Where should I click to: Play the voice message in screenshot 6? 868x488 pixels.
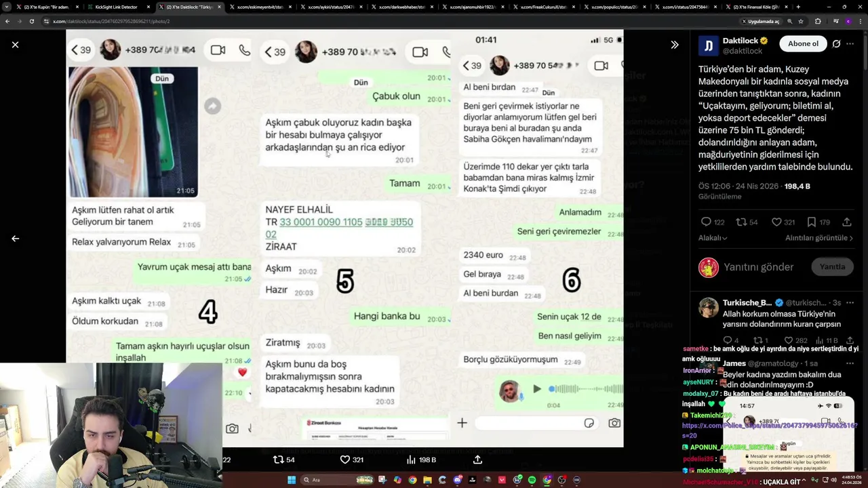pos(537,389)
